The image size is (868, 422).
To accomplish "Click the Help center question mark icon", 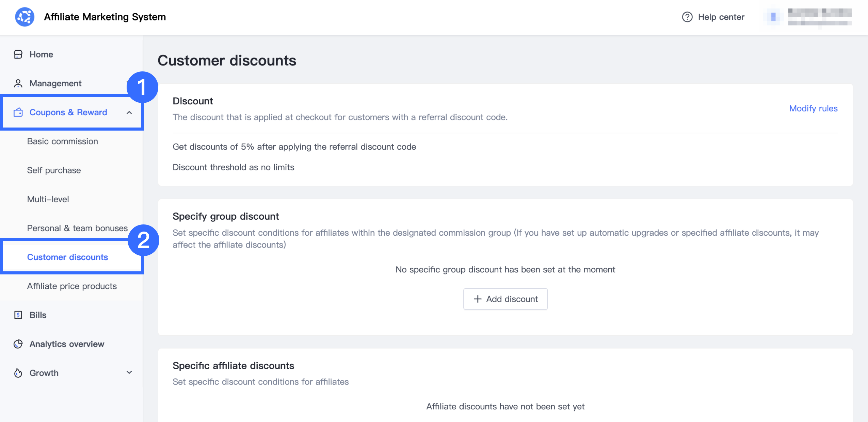I will [687, 17].
